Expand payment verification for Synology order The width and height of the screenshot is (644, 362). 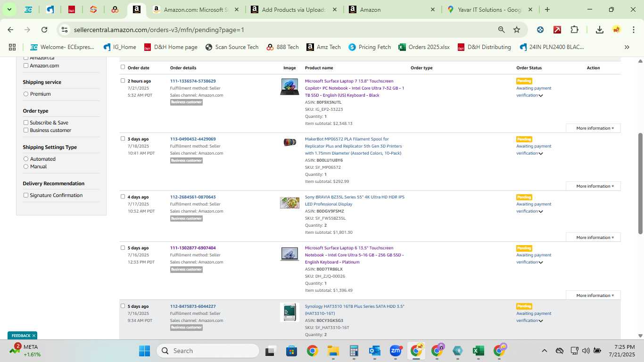tap(541, 321)
